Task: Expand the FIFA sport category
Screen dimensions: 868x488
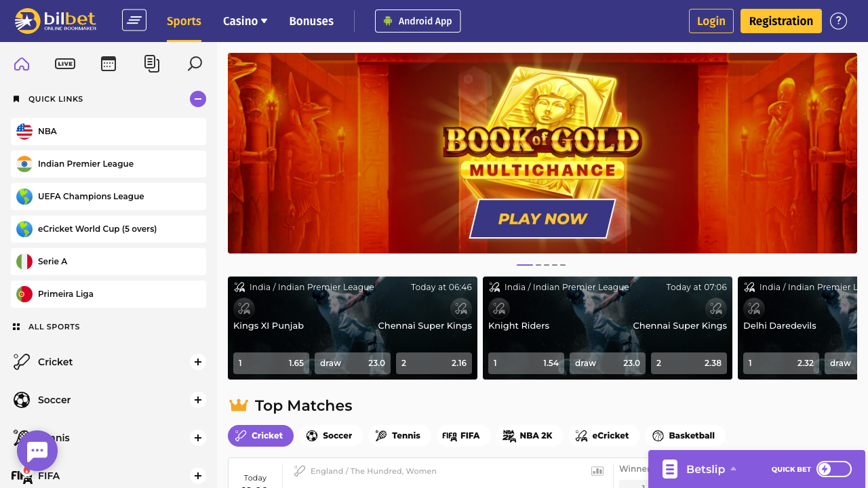Action: tap(198, 476)
